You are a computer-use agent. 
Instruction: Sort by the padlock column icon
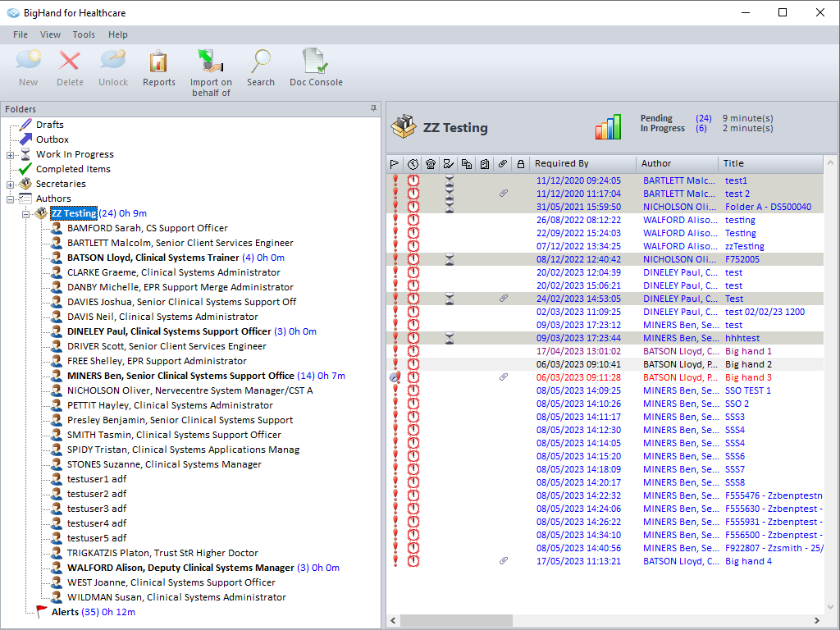pyautogui.click(x=521, y=164)
